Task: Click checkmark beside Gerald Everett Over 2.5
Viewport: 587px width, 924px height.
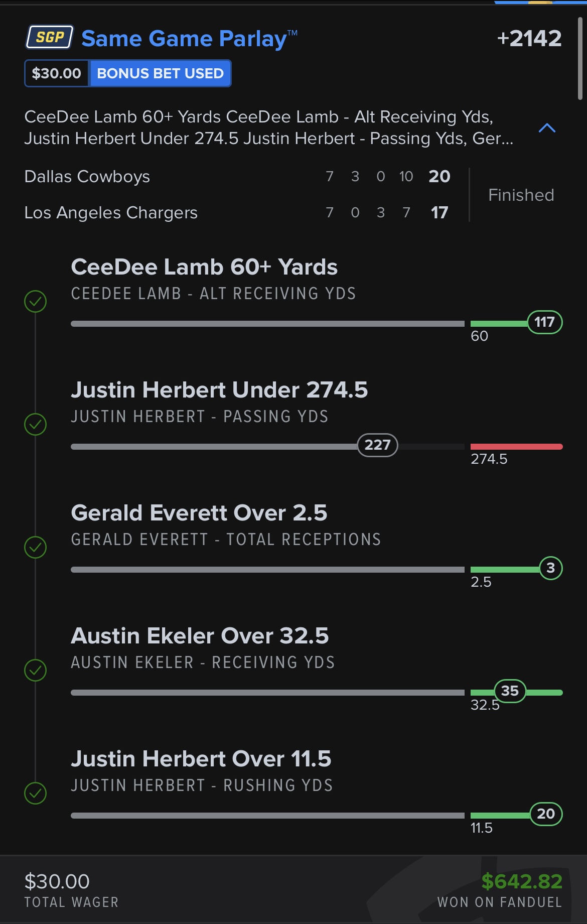Action: [x=36, y=548]
